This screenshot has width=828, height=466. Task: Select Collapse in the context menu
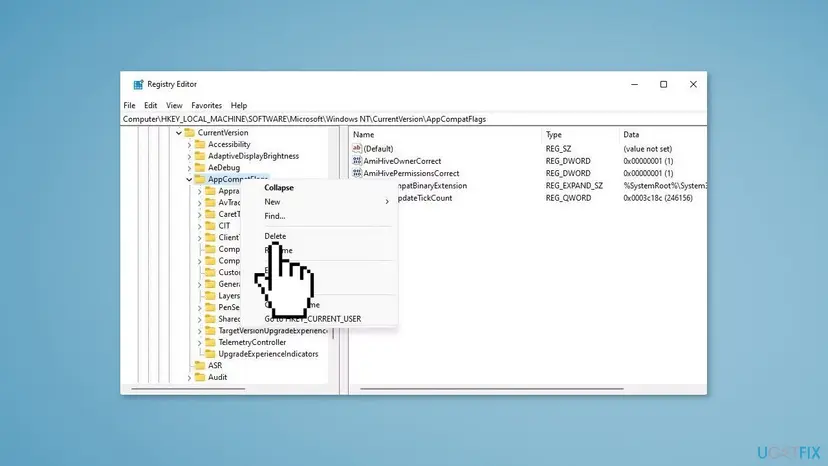pyautogui.click(x=279, y=188)
